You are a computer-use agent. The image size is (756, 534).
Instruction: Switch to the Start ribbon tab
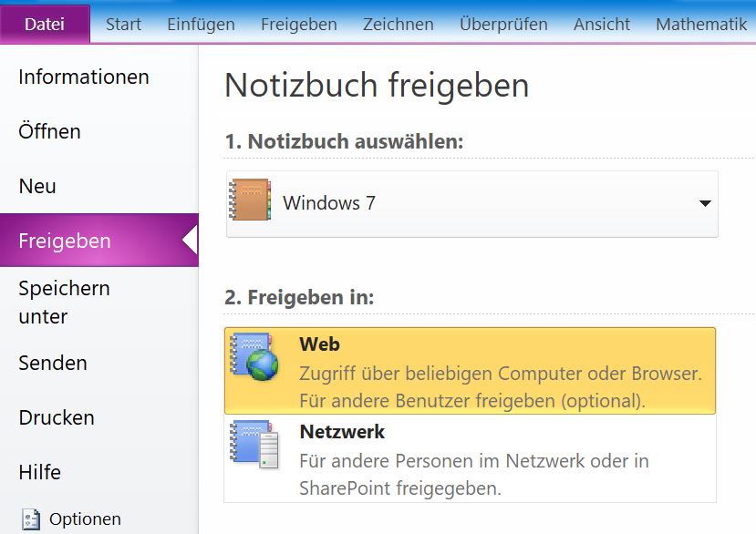tap(123, 24)
